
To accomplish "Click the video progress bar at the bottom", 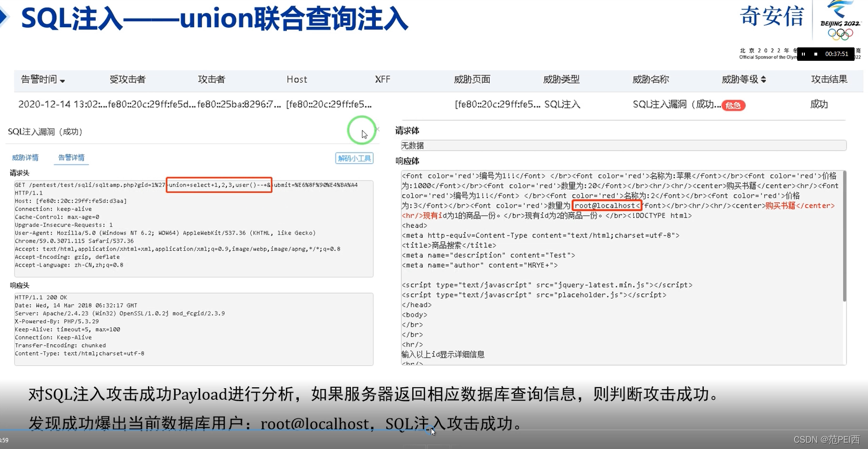I will pyautogui.click(x=434, y=430).
